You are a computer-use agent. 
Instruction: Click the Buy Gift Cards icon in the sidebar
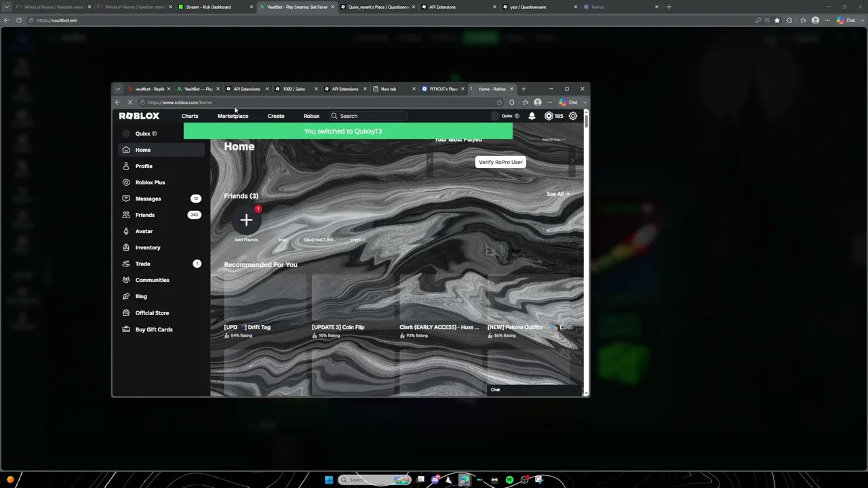click(x=126, y=329)
